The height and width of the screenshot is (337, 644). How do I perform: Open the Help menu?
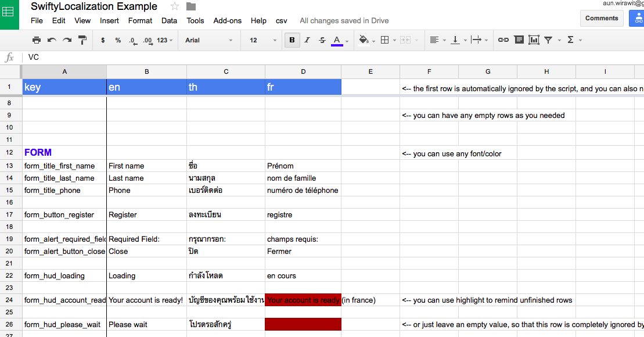258,20
